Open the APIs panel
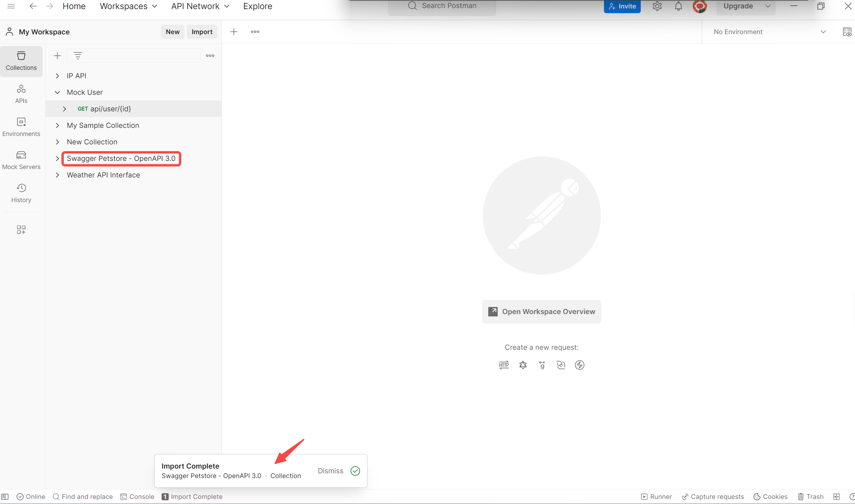Image resolution: width=855 pixels, height=504 pixels. point(20,93)
